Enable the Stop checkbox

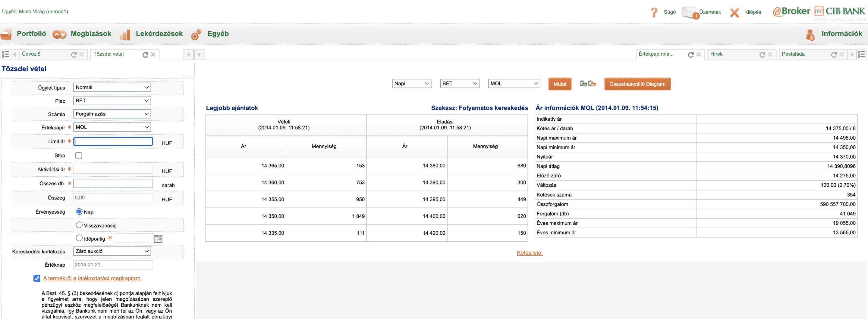[78, 156]
